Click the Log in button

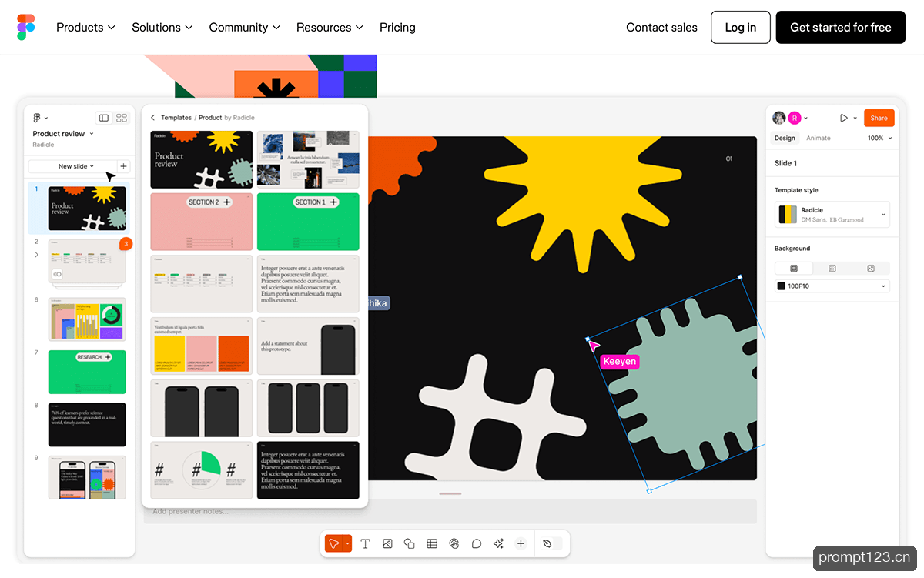pyautogui.click(x=740, y=27)
